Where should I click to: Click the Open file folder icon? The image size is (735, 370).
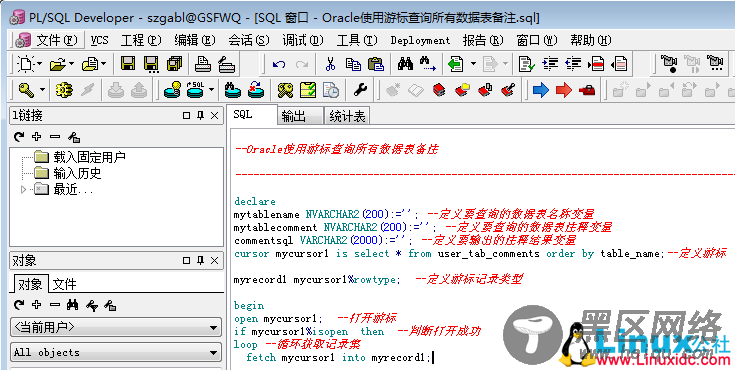(x=58, y=64)
